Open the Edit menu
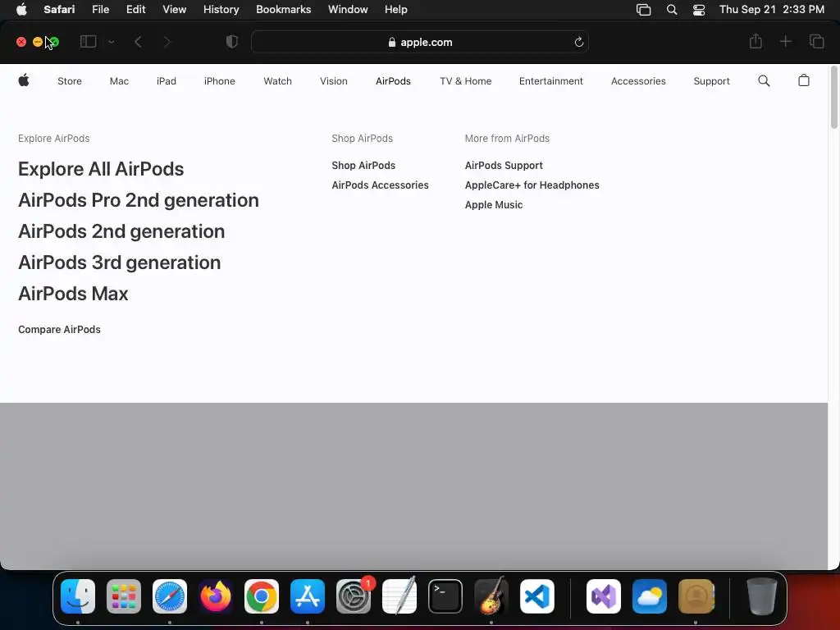The height and width of the screenshot is (630, 840). coord(135,9)
